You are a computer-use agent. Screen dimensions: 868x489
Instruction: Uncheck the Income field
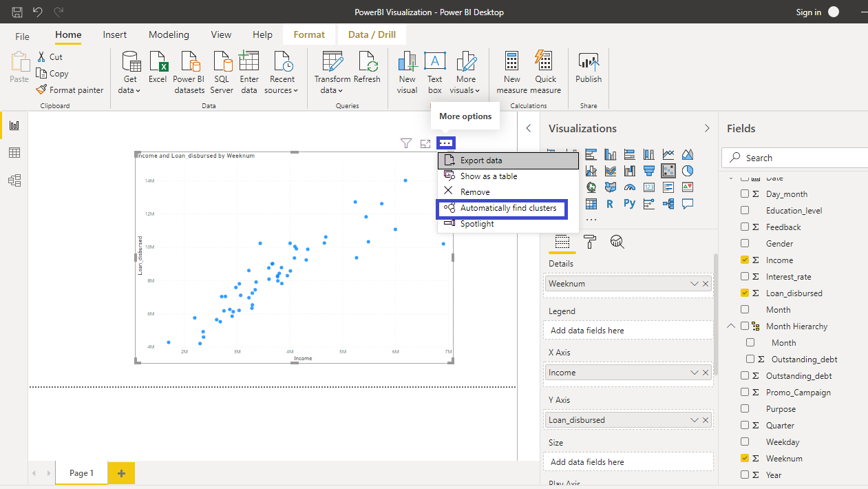745,260
